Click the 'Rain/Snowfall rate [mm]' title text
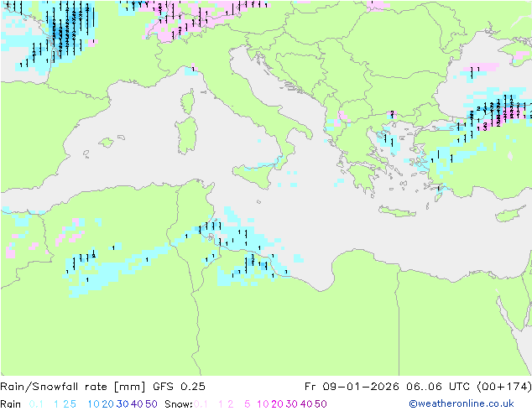The height and width of the screenshot is (411, 532). pyautogui.click(x=73, y=387)
